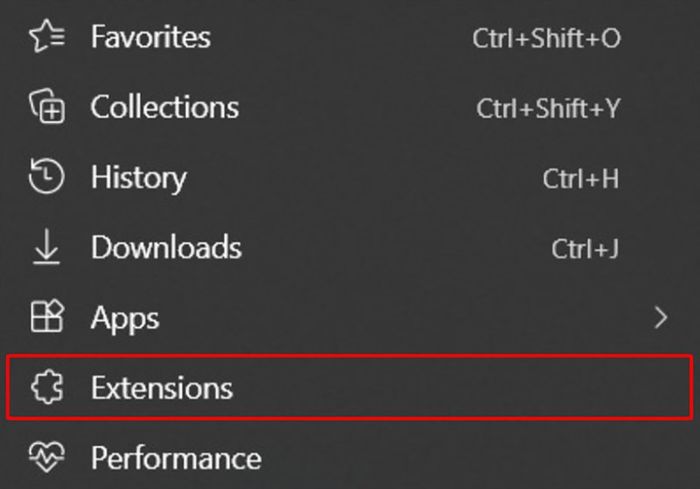This screenshot has width=700, height=489.
Task: Choose the Downloads menu item text
Action: point(166,248)
